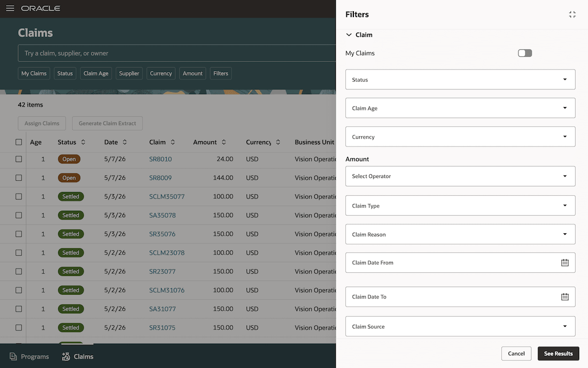Click the Claim Age filter chip
Viewport: 588px width, 368px height.
coord(96,73)
